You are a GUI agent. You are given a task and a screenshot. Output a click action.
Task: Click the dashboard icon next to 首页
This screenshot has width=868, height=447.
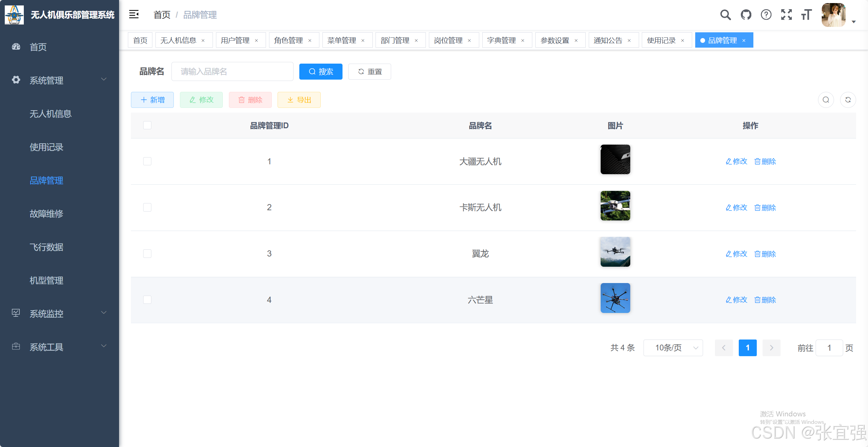16,47
